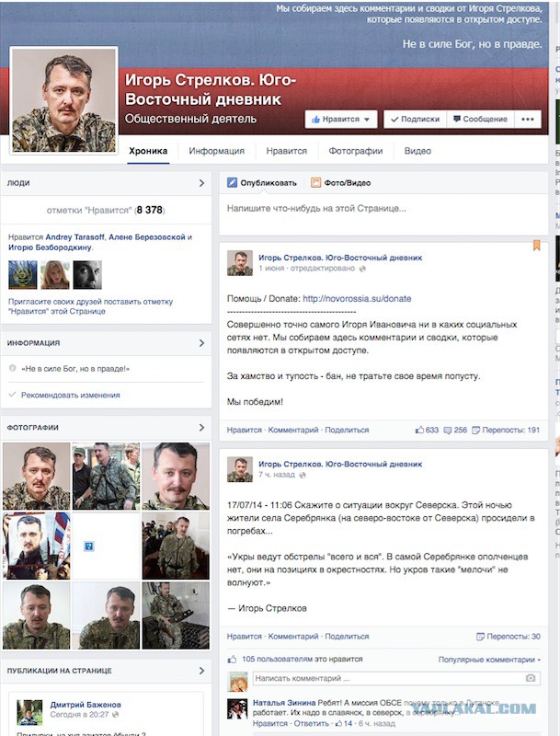Click the '7 ч. назад' timestamp

(x=277, y=475)
